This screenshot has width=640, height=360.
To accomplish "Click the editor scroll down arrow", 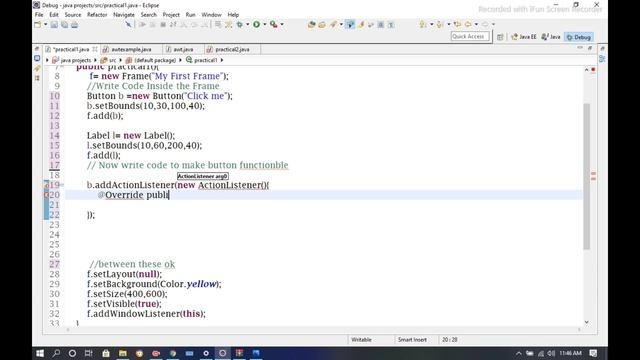I will tap(587, 322).
